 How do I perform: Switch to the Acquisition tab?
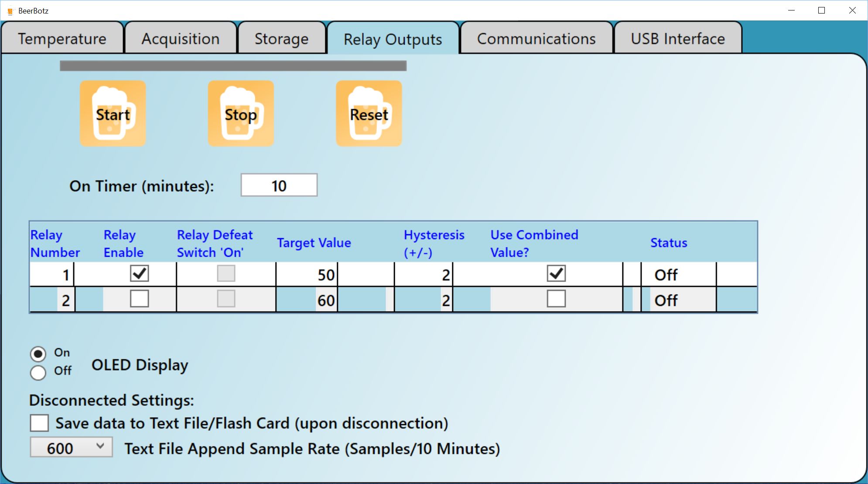pyautogui.click(x=181, y=38)
